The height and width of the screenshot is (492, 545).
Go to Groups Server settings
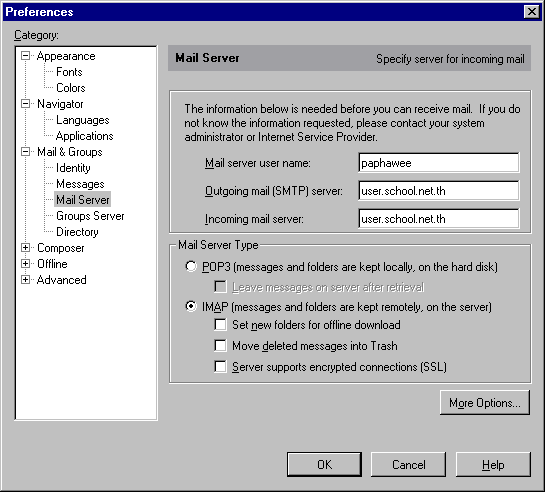90,216
